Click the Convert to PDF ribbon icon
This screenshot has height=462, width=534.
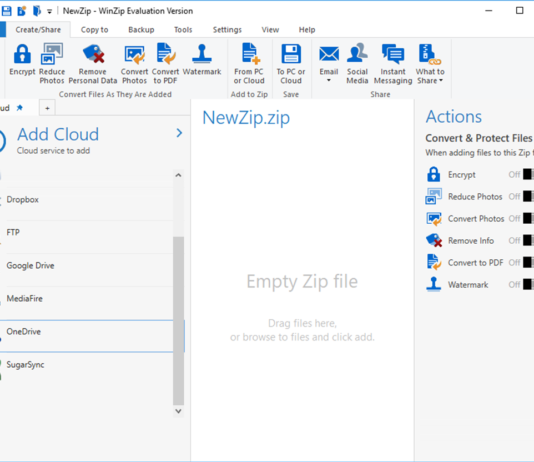[166, 54]
